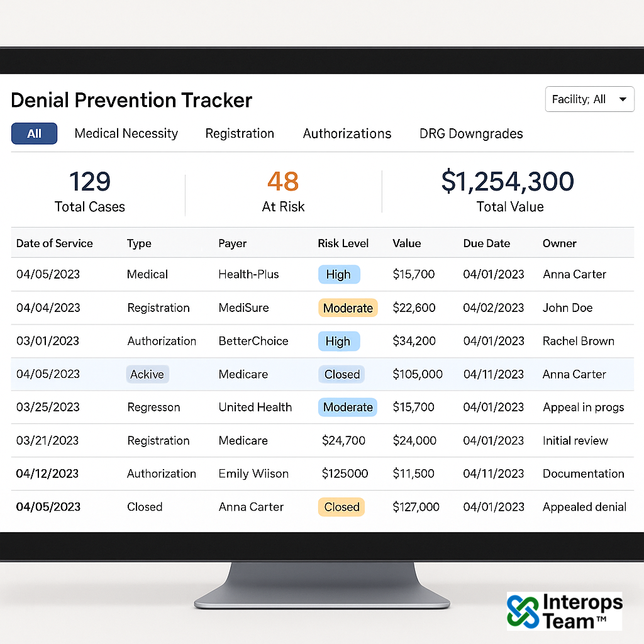Click the Medical type cell
This screenshot has height=644, width=644.
(x=147, y=274)
